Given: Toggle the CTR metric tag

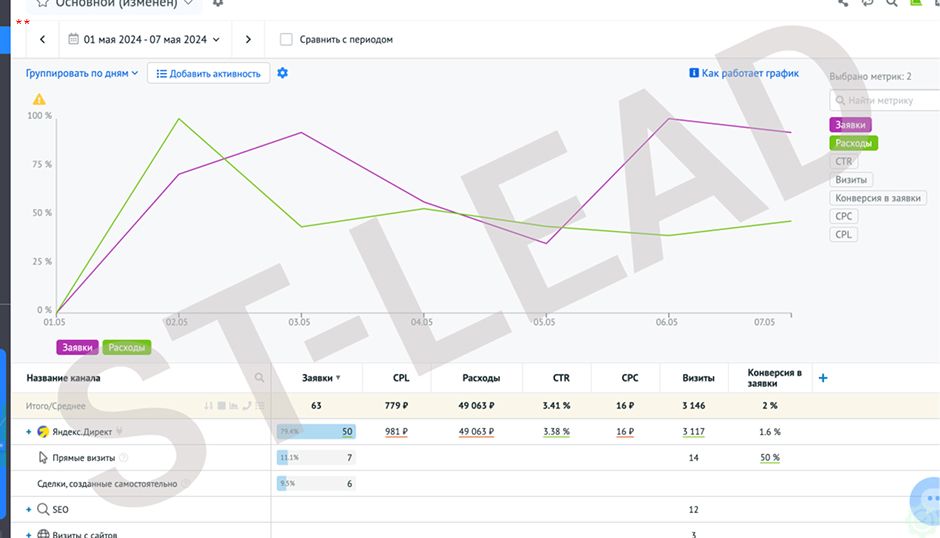Looking at the screenshot, I should pos(843,161).
